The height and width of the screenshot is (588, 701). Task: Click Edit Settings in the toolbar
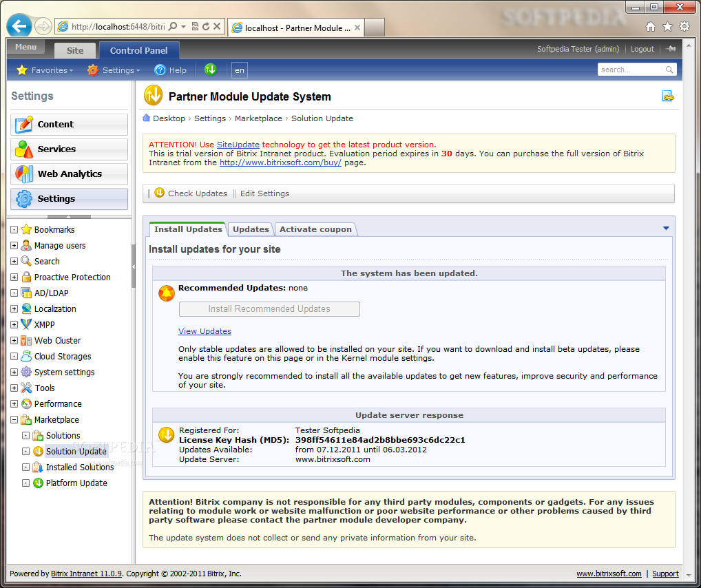pyautogui.click(x=264, y=193)
